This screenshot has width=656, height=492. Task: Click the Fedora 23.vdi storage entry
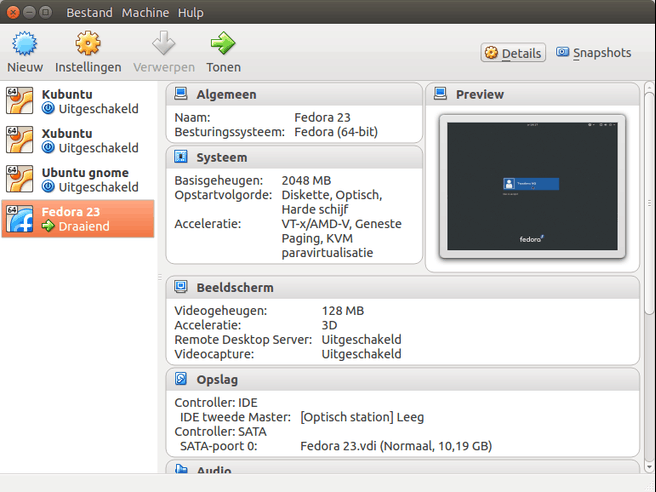point(396,446)
